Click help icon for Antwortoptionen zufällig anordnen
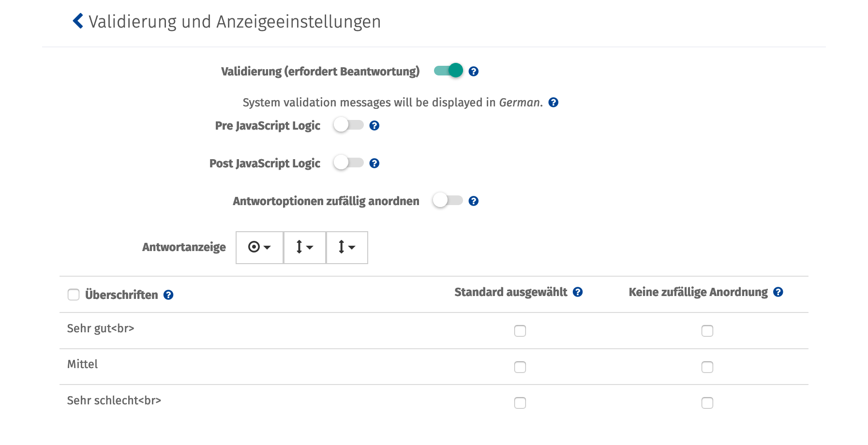Image resolution: width=868 pixels, height=445 pixels. 474,201
